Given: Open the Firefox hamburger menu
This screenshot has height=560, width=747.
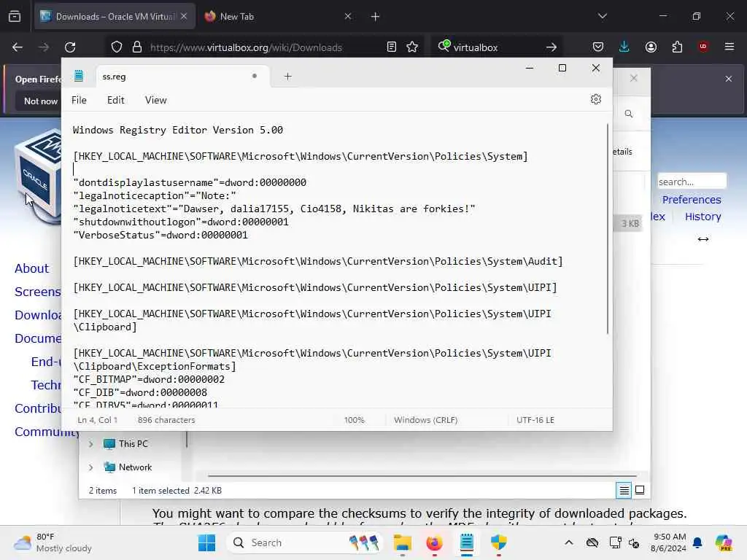Looking at the screenshot, I should (729, 47).
